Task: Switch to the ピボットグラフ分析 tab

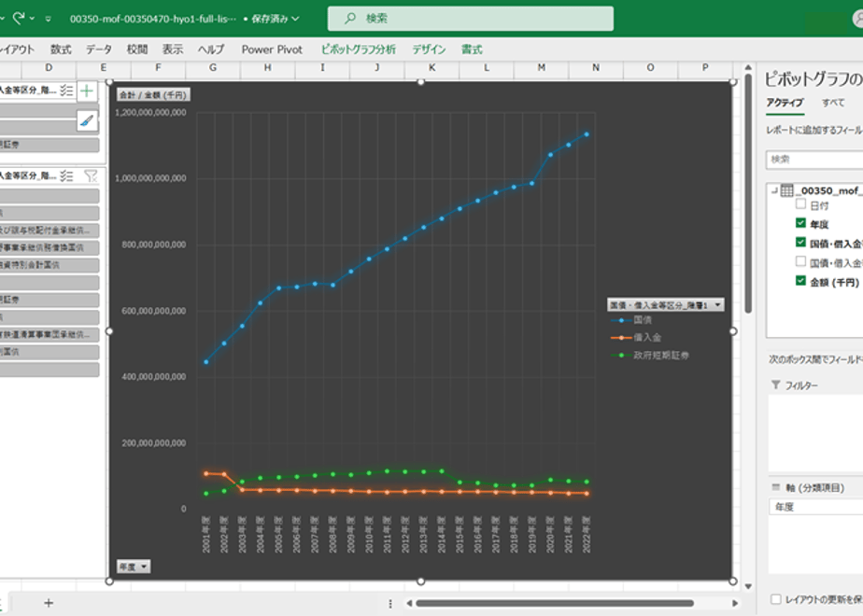Action: (359, 49)
